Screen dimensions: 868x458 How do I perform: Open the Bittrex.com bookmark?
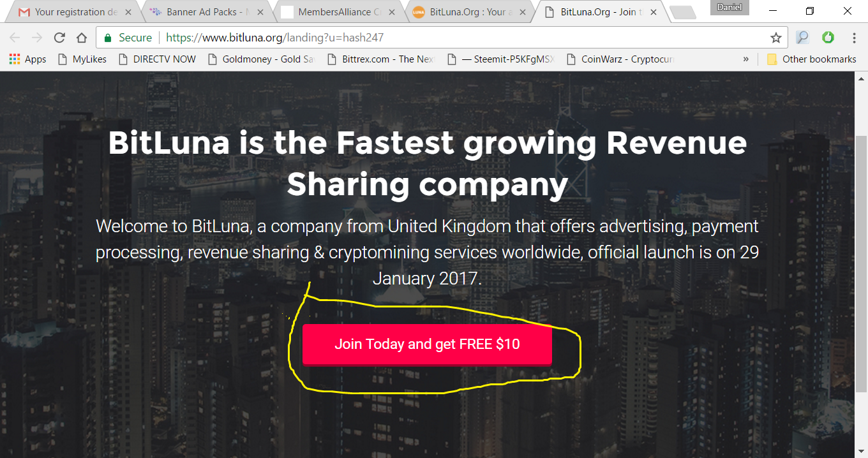point(380,59)
